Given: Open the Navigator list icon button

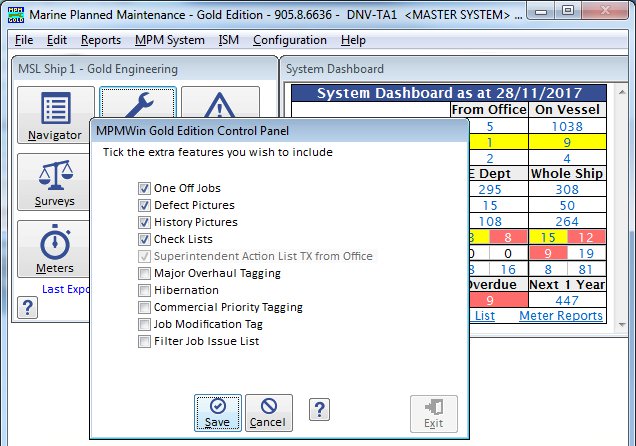Looking at the screenshot, I should click(56, 115).
